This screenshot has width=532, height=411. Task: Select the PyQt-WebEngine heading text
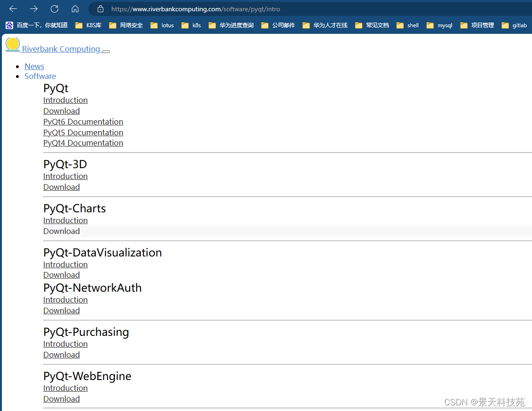coord(87,376)
